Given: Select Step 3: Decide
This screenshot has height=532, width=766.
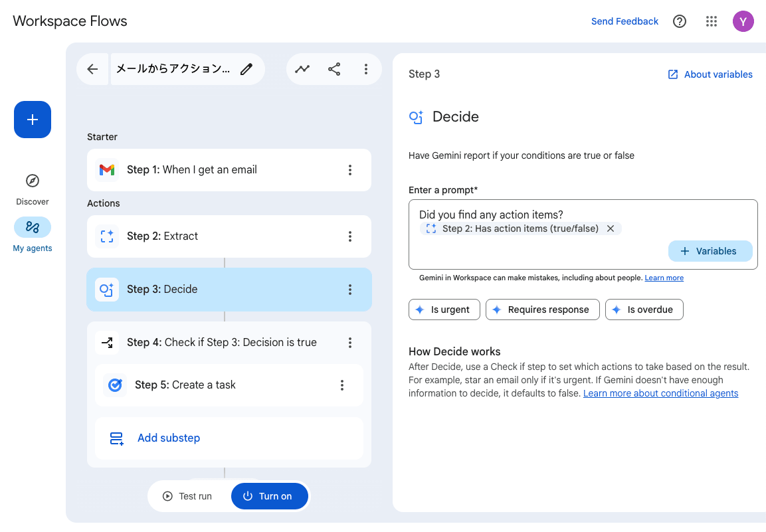Looking at the screenshot, I should [229, 290].
